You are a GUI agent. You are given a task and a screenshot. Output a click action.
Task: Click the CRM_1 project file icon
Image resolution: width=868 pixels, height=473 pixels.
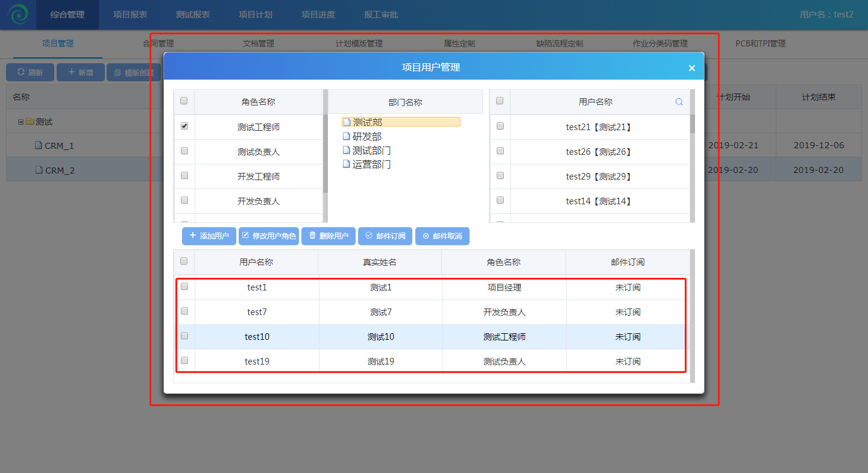click(39, 146)
